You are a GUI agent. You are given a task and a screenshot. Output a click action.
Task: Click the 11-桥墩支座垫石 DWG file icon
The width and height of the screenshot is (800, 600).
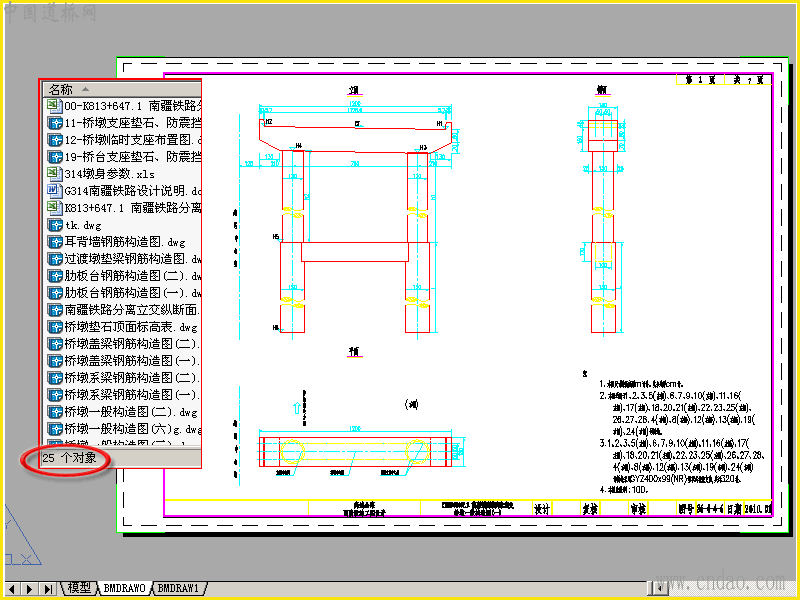55,123
